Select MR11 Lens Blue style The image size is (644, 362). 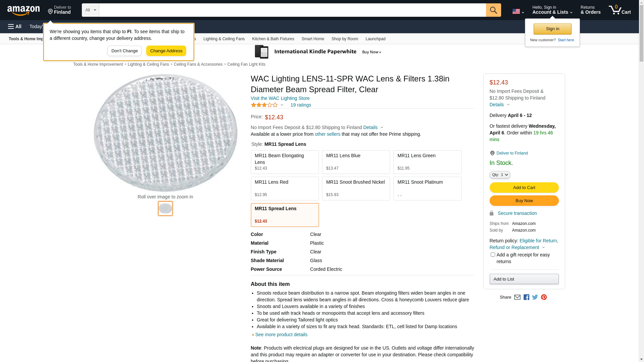(x=356, y=162)
